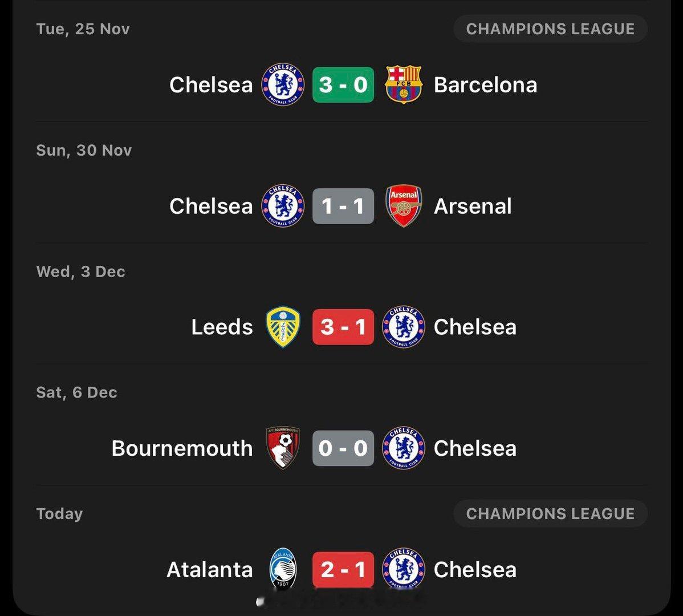This screenshot has height=616, width=683.
Task: Click Chelsea crest in the Leeds match
Action: coord(403,327)
